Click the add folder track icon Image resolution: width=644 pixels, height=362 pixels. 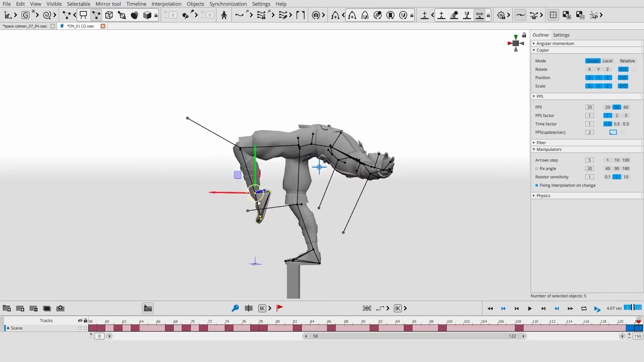(x=7, y=308)
